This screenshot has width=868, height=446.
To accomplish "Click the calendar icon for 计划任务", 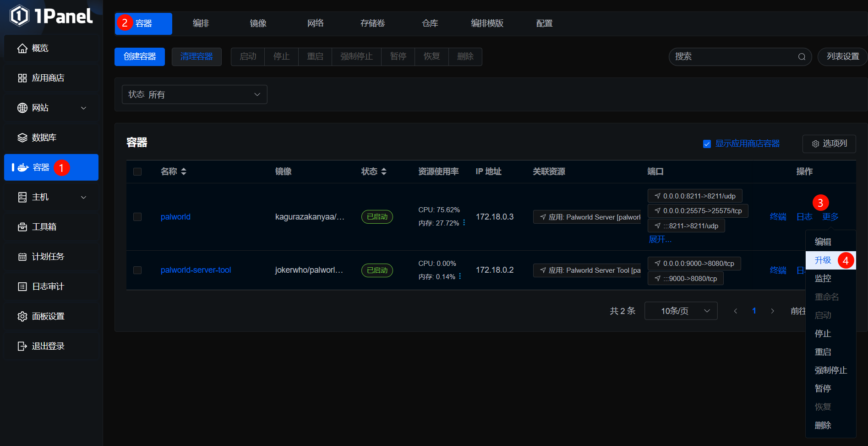I will click(22, 257).
